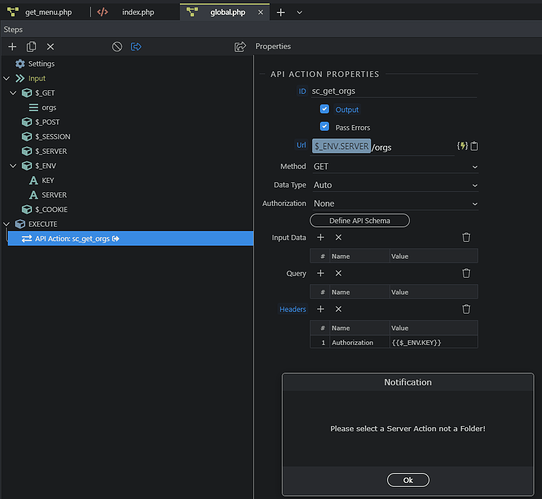Click the disable step icon
Image resolution: width=542 pixels, height=499 pixels.
tap(117, 47)
